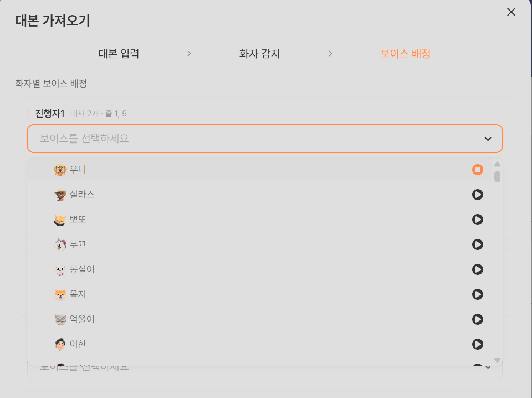The height and width of the screenshot is (398, 532).
Task: Click the 뽀또 cat avatar icon
Action: coord(60,220)
